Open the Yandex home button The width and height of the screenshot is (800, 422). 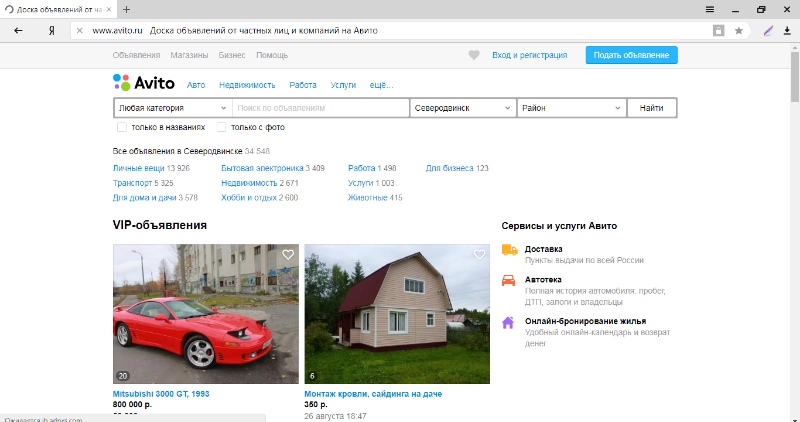51,30
